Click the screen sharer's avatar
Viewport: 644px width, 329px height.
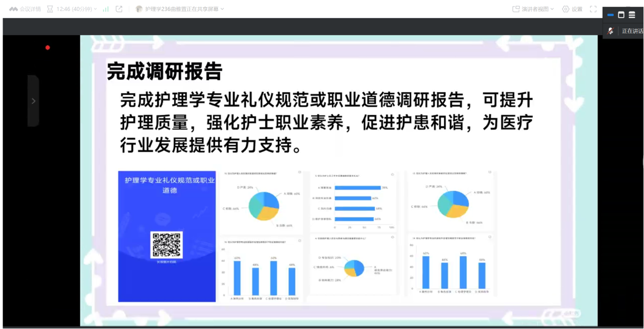[x=139, y=9]
